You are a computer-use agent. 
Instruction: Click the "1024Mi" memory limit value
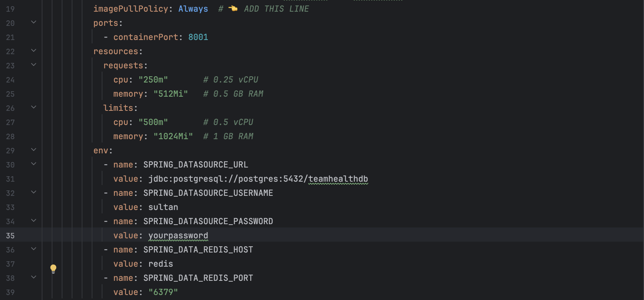pyautogui.click(x=173, y=137)
